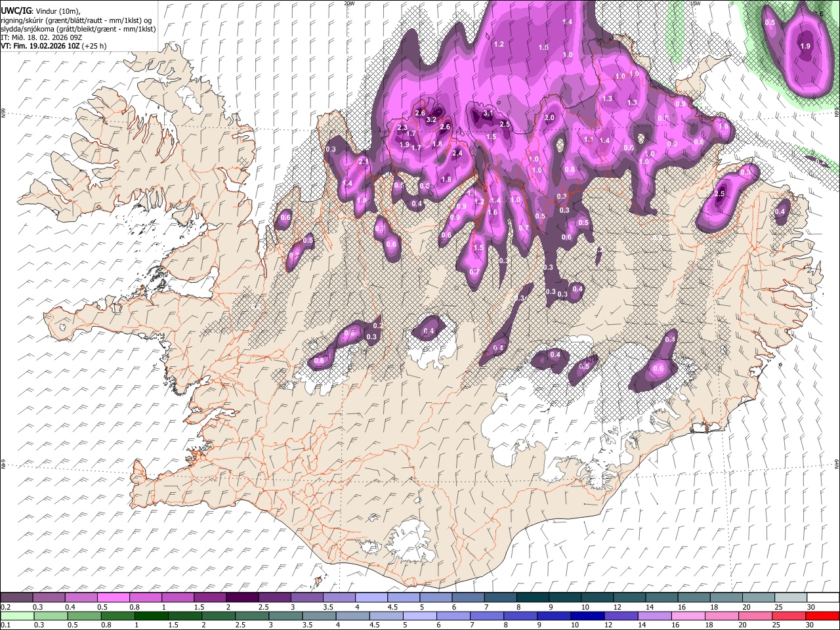Click the darkest green 1 swatch in lower scale
The height and width of the screenshot is (630, 840).
(x=150, y=616)
